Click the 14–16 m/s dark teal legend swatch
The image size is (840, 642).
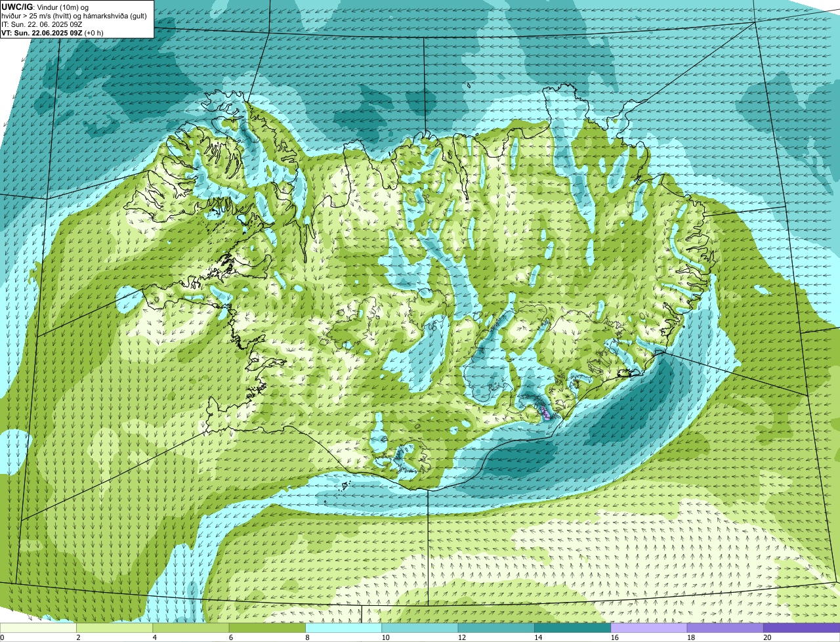pyautogui.click(x=573, y=628)
